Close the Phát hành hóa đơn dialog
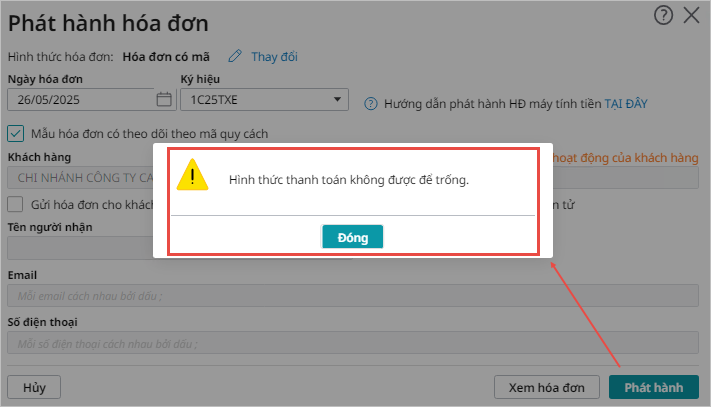Viewport: 711px width, 407px height. click(x=692, y=15)
